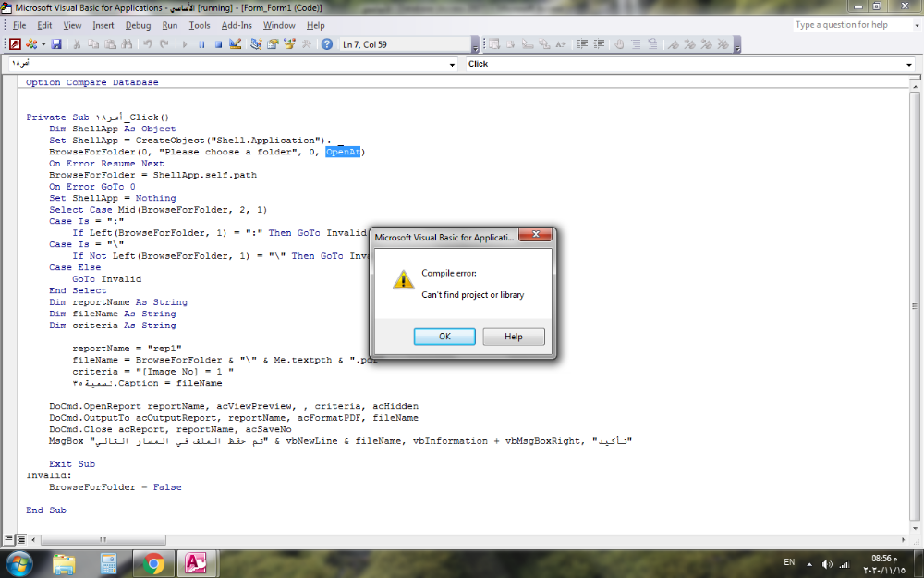This screenshot has width=924, height=578.
Task: Click the Redo arrow icon
Action: pos(164,44)
